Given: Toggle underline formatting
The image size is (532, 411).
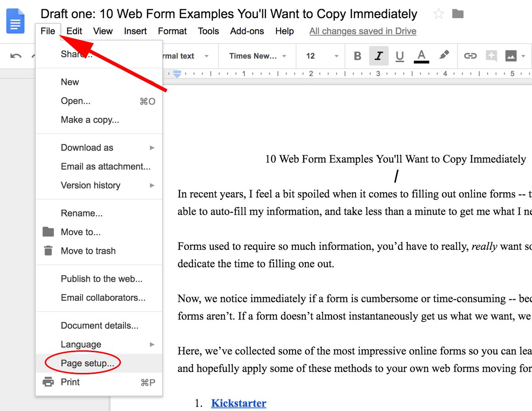Looking at the screenshot, I should (x=399, y=56).
